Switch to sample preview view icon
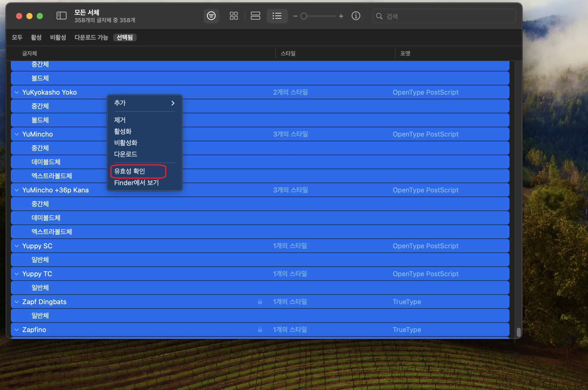Viewport: 588px width, 390px height. pos(211,16)
